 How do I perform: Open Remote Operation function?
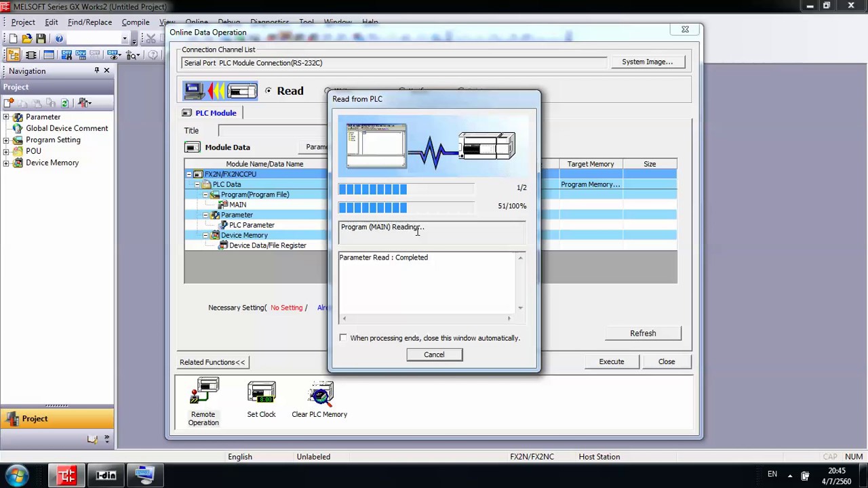(203, 403)
